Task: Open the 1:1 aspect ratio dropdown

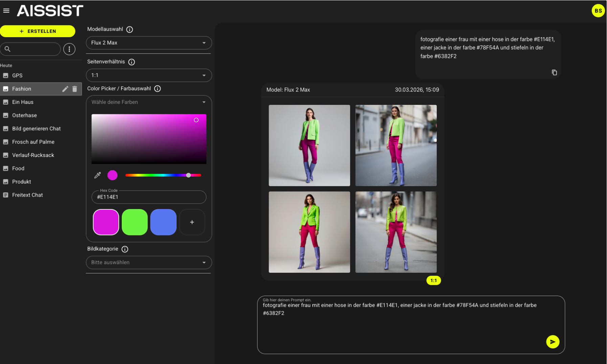Action: [x=149, y=75]
